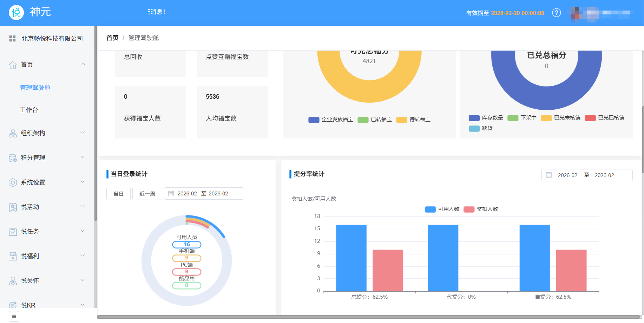Expand the 系统设置 submenu chevron
This screenshot has height=323, width=644.
pos(83,182)
